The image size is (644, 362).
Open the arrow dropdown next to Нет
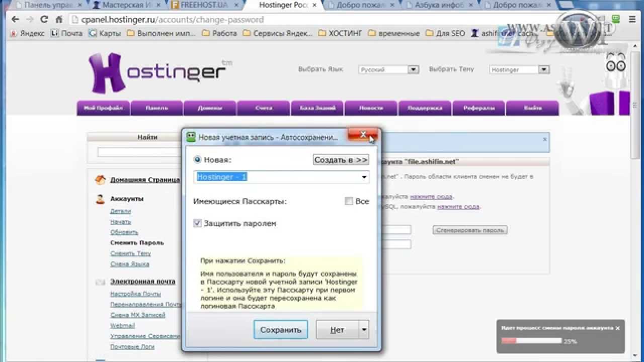[364, 330]
